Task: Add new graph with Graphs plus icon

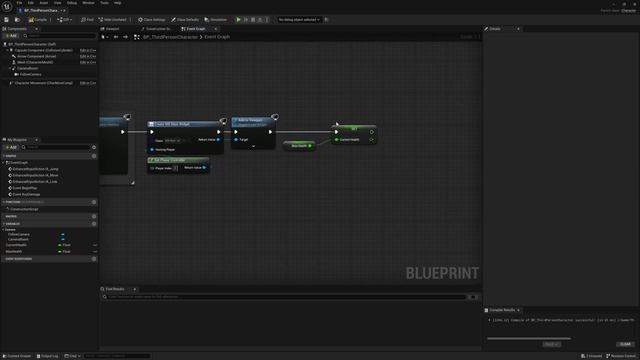Action: (94, 156)
